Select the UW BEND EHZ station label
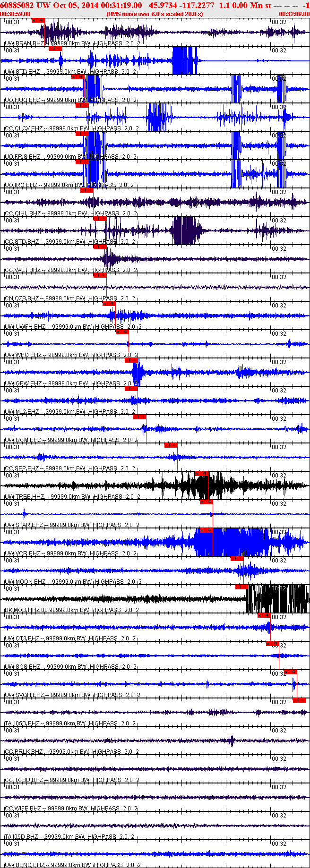The height and width of the screenshot is (868, 310). click(x=24, y=865)
